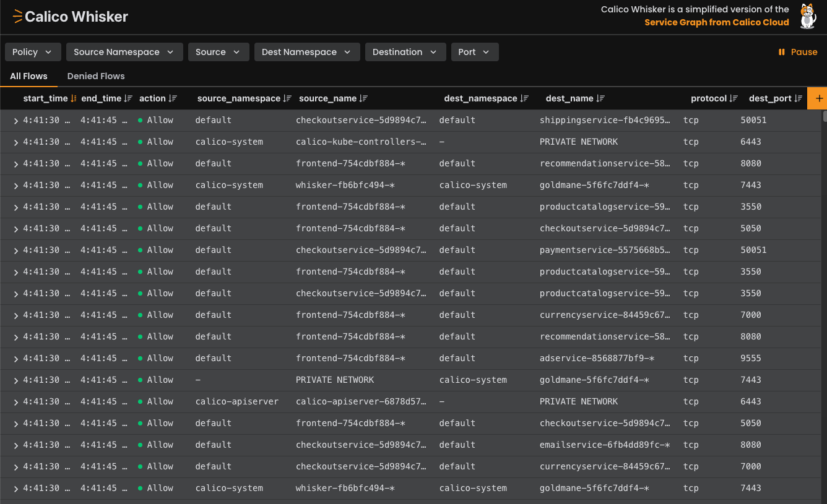Open the Port filter dropdown

pos(474,52)
